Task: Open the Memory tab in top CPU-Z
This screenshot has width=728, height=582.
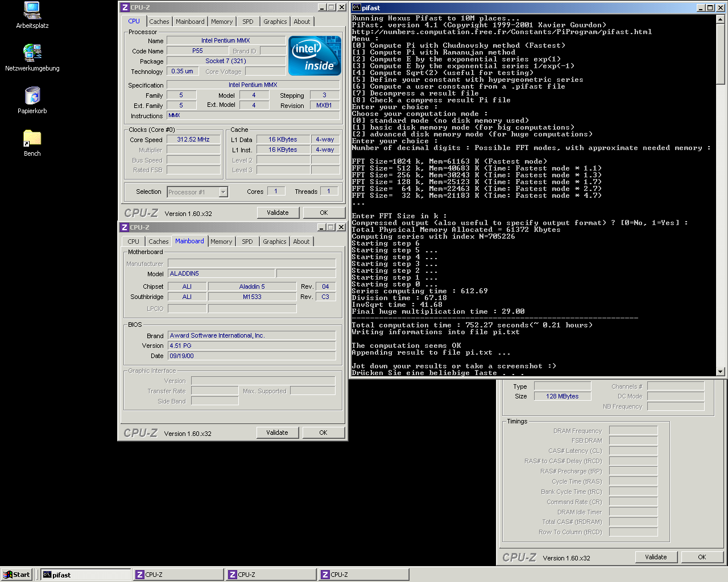Action: 222,22
